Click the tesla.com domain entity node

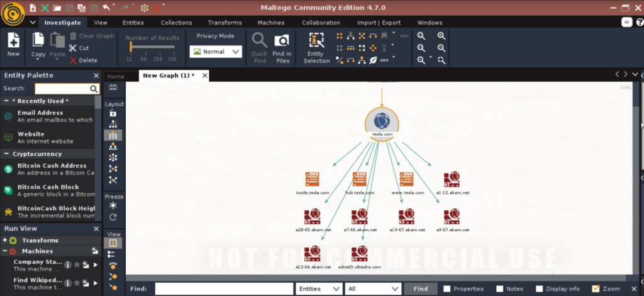tap(382, 125)
